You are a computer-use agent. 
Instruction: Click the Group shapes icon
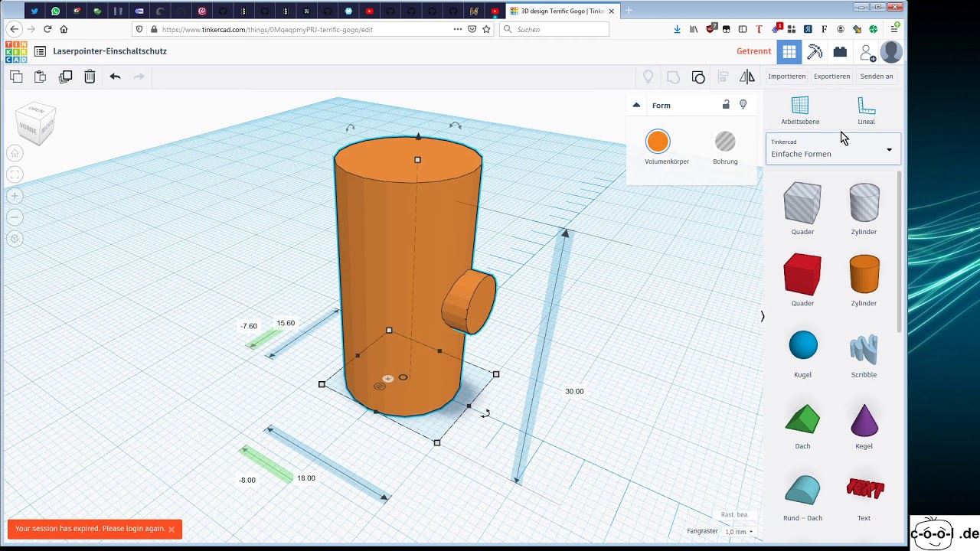(674, 77)
